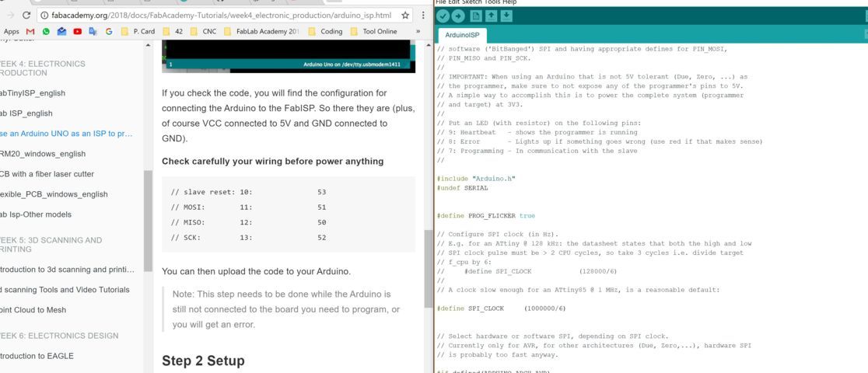868x373 pixels.
Task: Click the Upload arrow button in Arduino IDE
Action: click(x=458, y=16)
